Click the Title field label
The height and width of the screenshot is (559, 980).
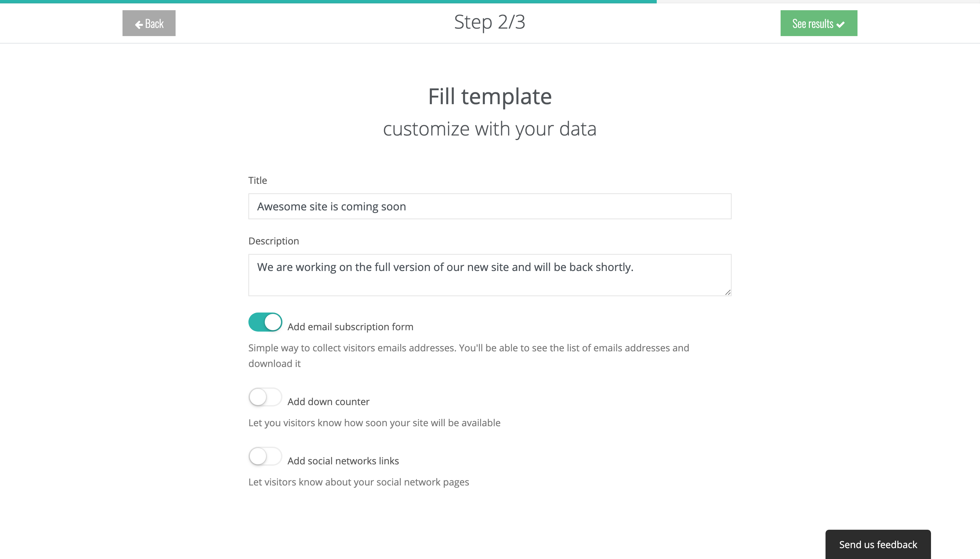coord(258,180)
